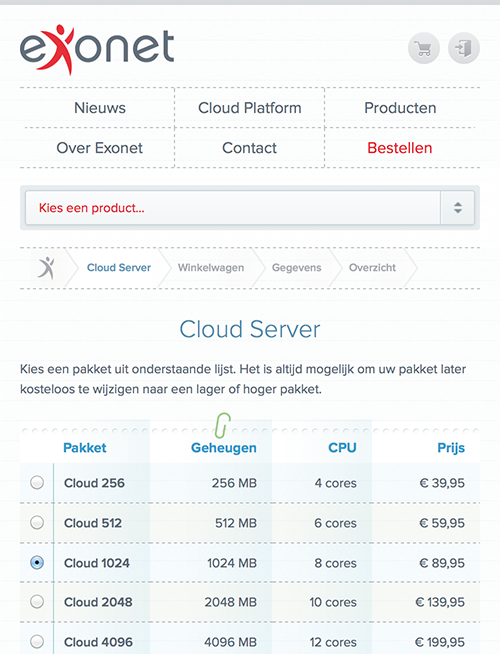Click the Exonet logo
The image size is (500, 654).
[97, 50]
